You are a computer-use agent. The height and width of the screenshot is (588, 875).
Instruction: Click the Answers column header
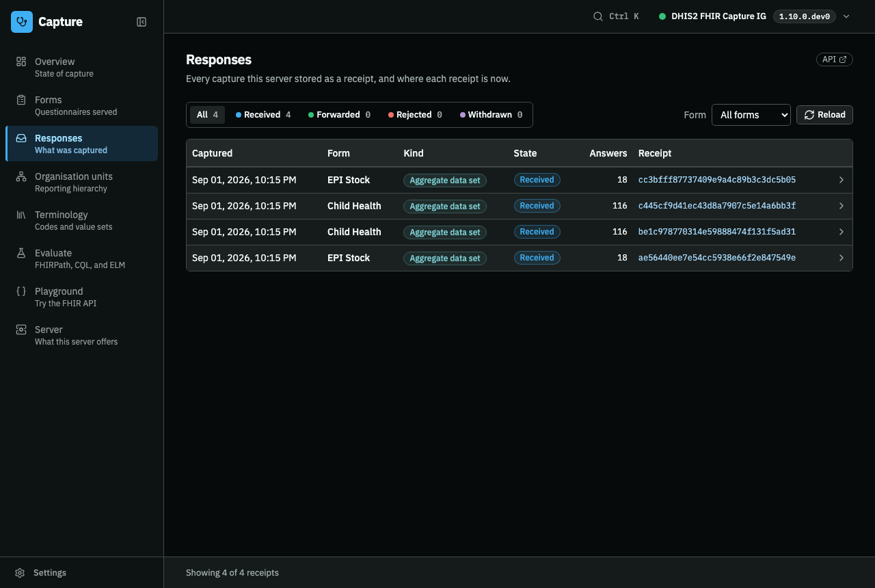tap(608, 153)
